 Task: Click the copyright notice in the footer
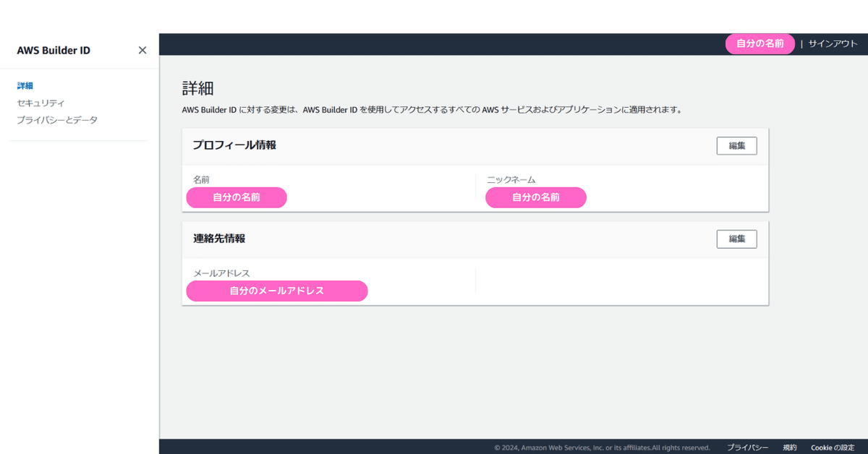pos(602,447)
